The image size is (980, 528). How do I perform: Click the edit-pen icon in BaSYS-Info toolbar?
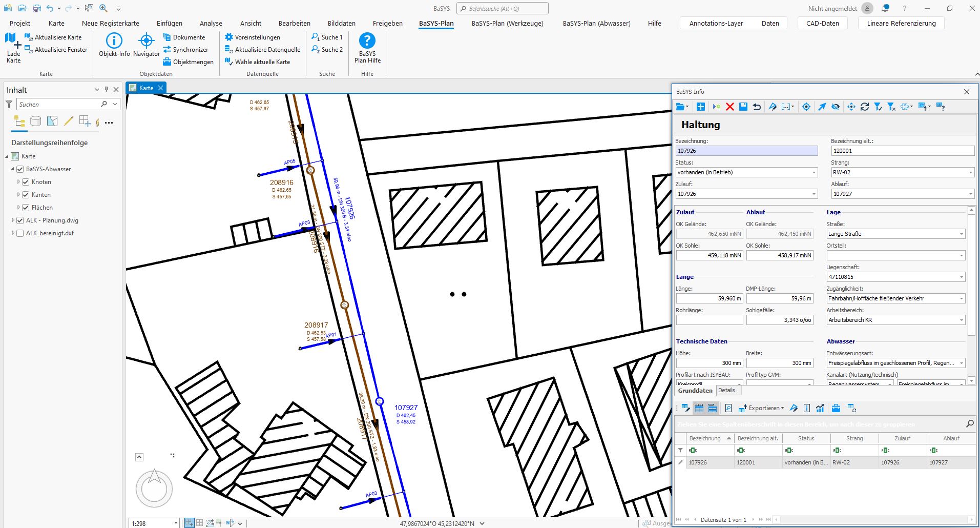point(773,107)
